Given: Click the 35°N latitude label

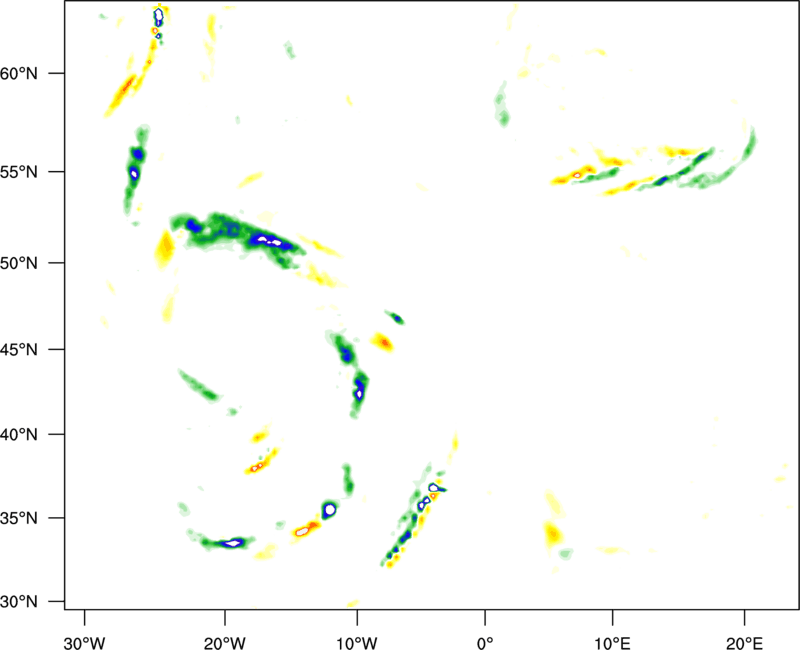Looking at the screenshot, I should [x=19, y=518].
